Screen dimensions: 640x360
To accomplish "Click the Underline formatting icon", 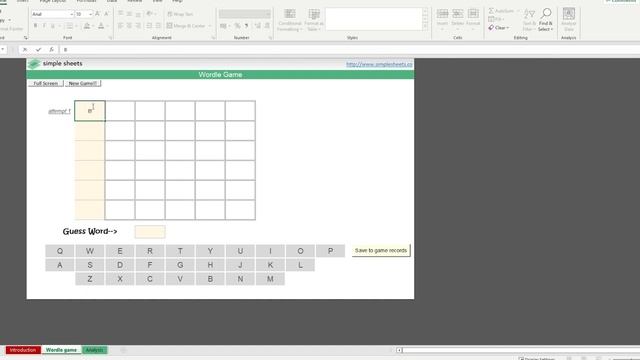I will (x=53, y=26).
